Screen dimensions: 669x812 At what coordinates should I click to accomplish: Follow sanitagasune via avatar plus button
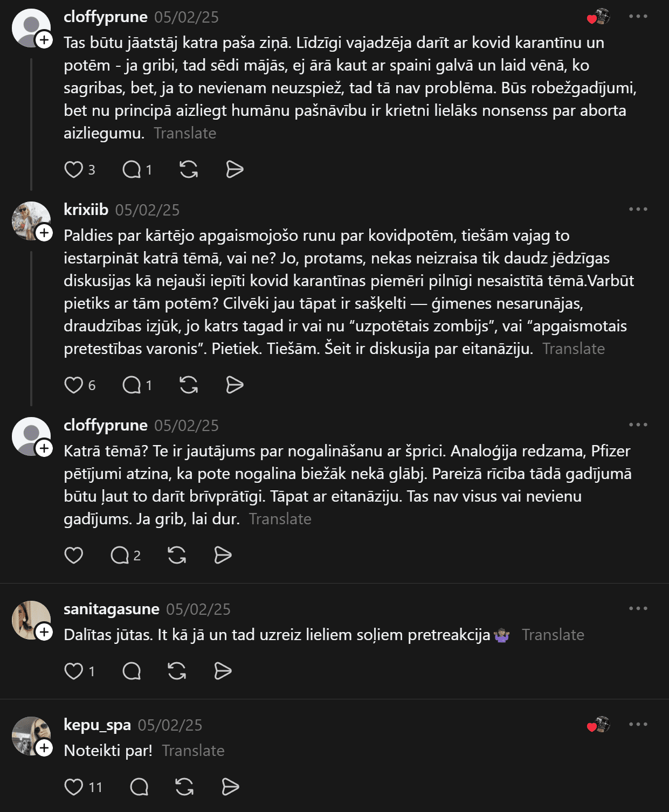(x=44, y=632)
